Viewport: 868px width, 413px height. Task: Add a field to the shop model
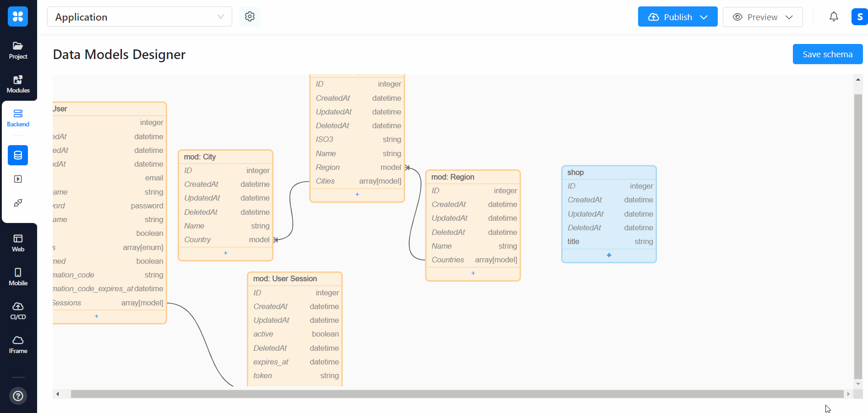pyautogui.click(x=609, y=255)
